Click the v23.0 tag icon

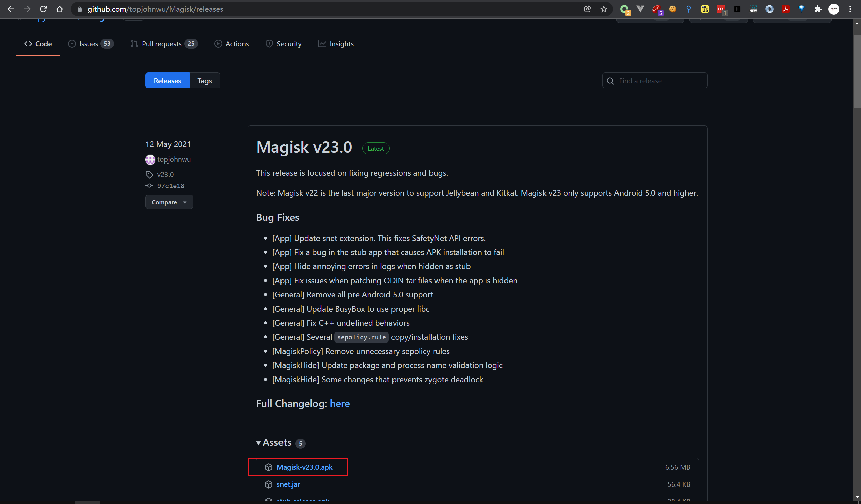(149, 175)
